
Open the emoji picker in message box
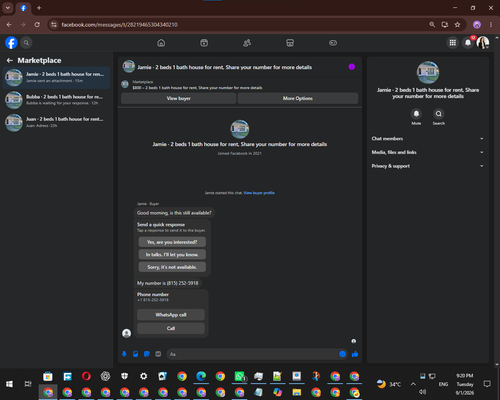[342, 354]
